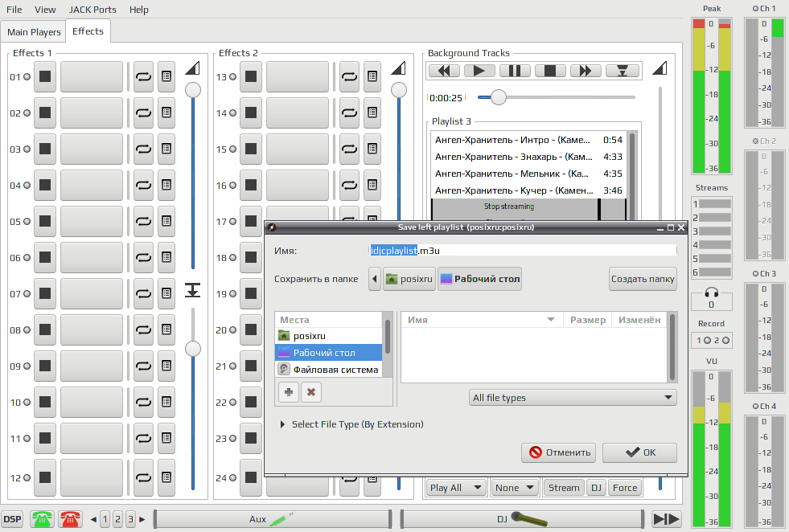Screen dimensions: 789x532
Task: Toggle the Force button
Action: coord(625,488)
